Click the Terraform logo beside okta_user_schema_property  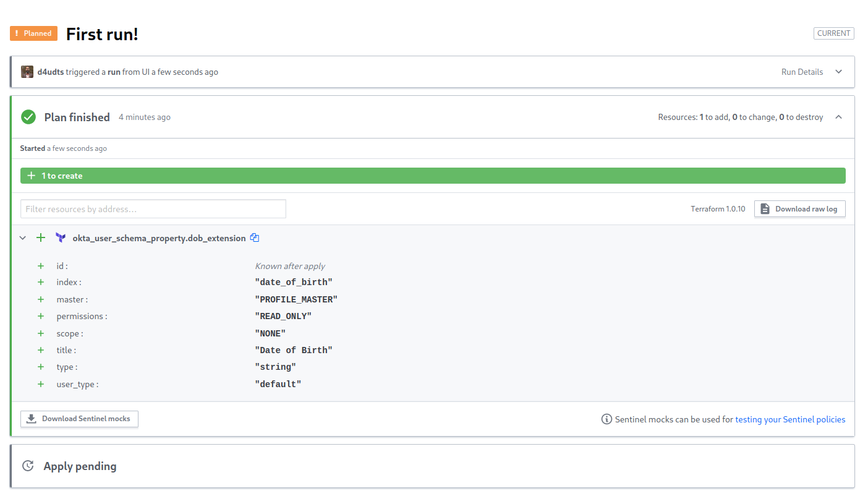coord(61,238)
